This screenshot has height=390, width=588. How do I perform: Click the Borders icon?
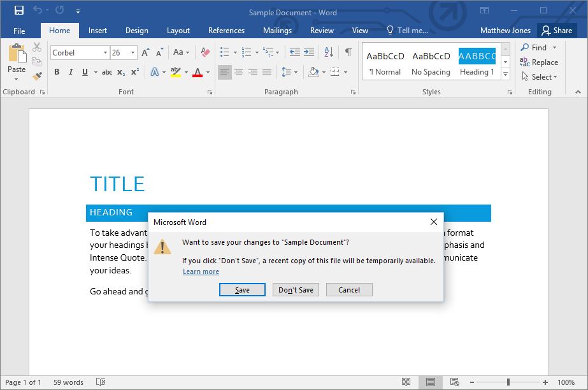coord(335,71)
